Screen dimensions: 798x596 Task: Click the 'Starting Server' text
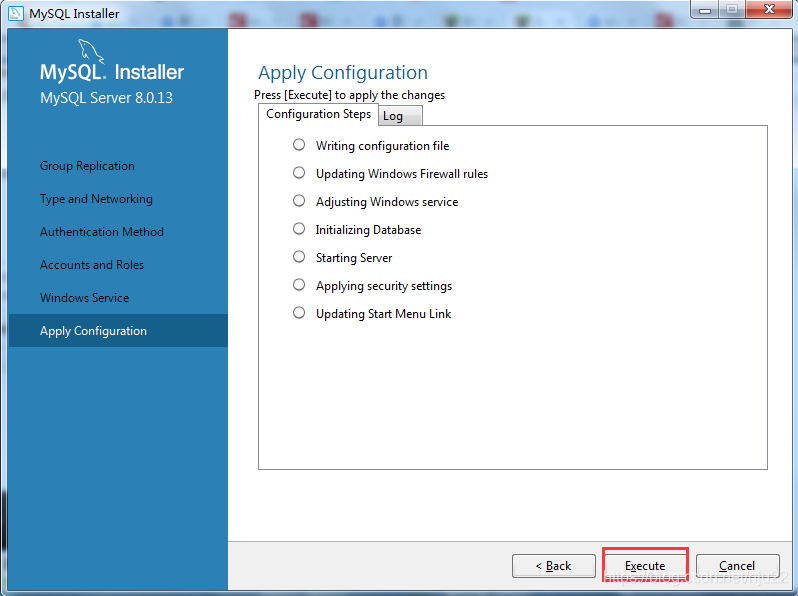[354, 258]
